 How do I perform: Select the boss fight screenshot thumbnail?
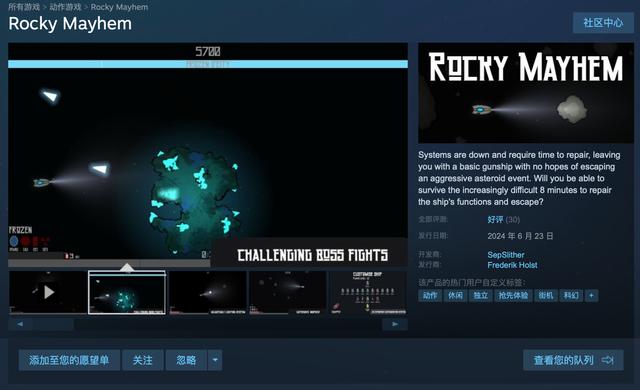pyautogui.click(x=127, y=292)
